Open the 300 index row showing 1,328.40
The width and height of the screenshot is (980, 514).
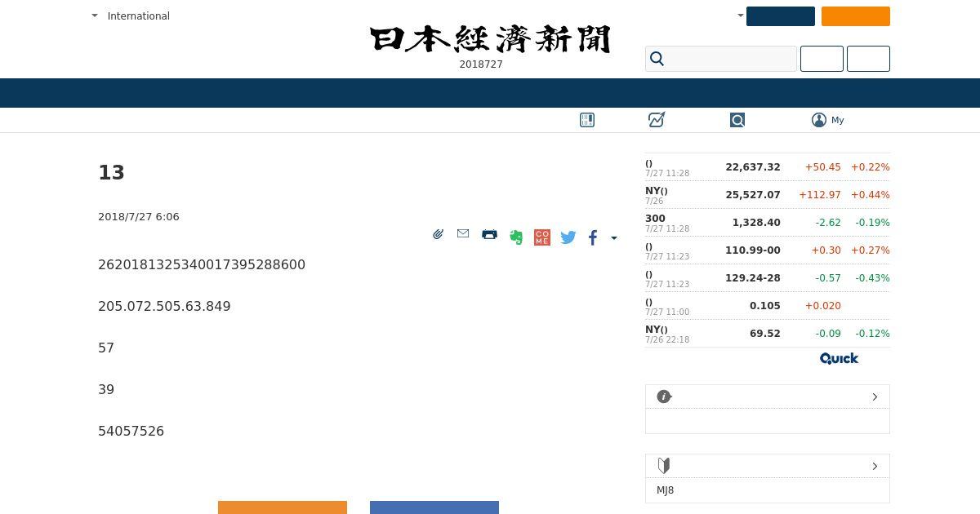(x=768, y=223)
